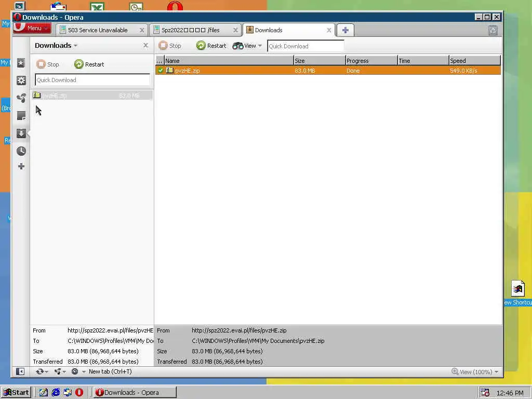The height and width of the screenshot is (399, 532).
Task: Expand the Opera Turbo dropdown arrow
Action: click(x=84, y=372)
